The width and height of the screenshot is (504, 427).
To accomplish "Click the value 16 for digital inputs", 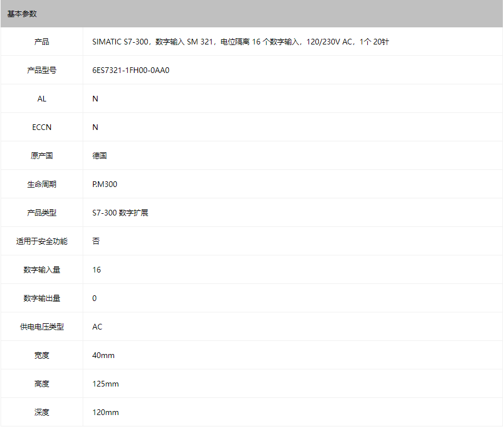I will [96, 270].
